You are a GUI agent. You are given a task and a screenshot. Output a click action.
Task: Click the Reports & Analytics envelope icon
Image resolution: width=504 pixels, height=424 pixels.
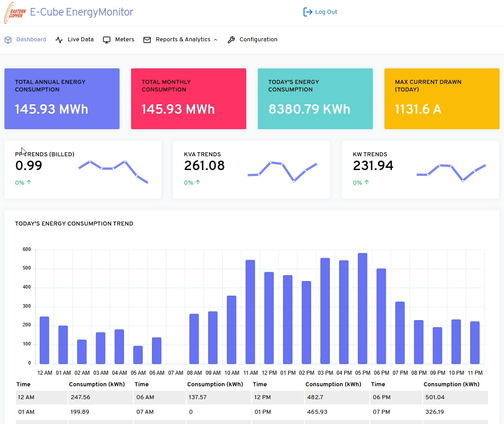(x=147, y=40)
